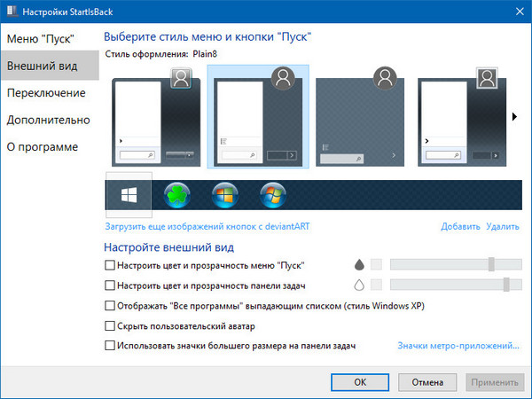The height and width of the screenshot is (399, 532).
Task: Open the start menu color swatch
Action: (x=376, y=264)
